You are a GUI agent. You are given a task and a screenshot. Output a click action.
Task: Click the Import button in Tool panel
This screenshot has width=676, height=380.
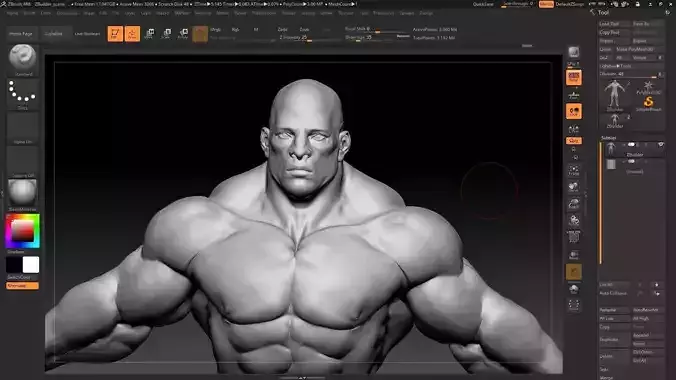(614, 41)
